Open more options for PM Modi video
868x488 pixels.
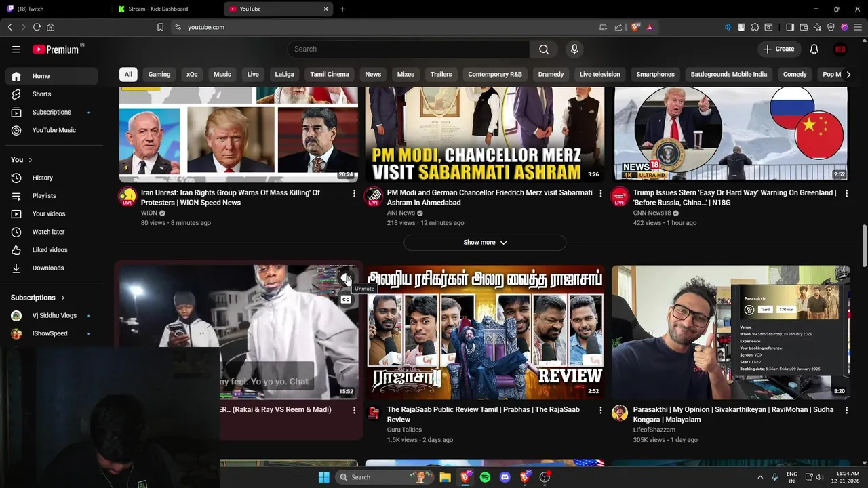pyautogui.click(x=600, y=193)
